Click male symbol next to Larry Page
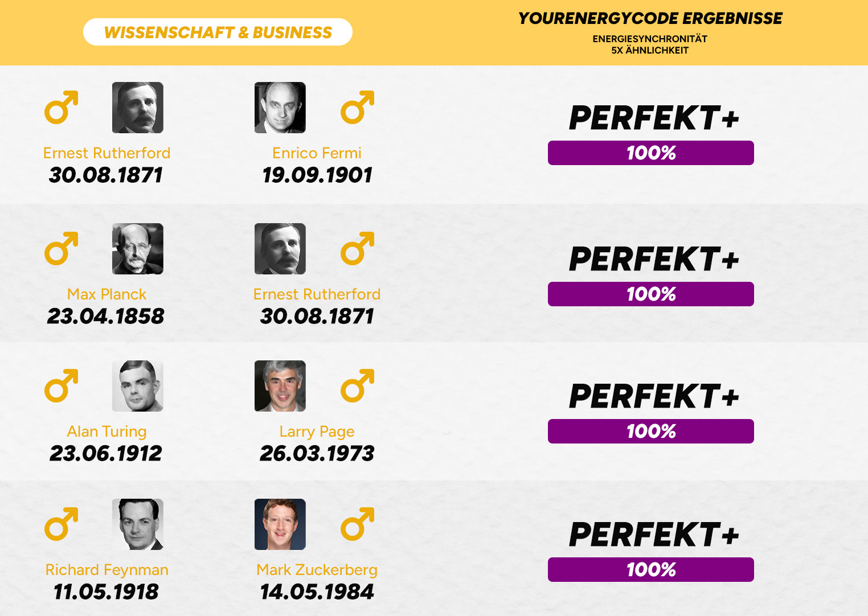 [357, 386]
